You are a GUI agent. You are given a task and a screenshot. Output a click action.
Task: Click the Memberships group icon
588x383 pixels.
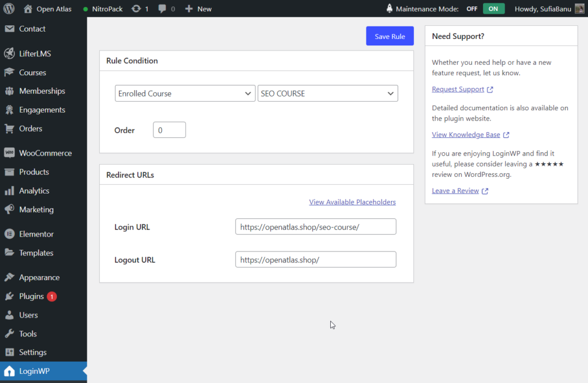pyautogui.click(x=9, y=91)
